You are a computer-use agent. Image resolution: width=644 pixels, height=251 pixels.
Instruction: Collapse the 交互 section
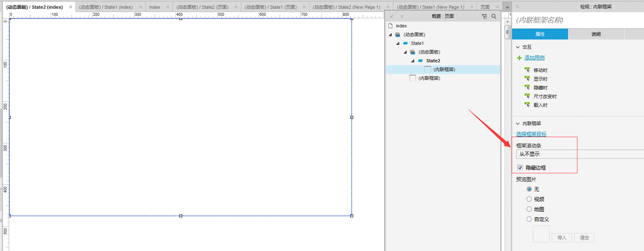click(x=518, y=47)
